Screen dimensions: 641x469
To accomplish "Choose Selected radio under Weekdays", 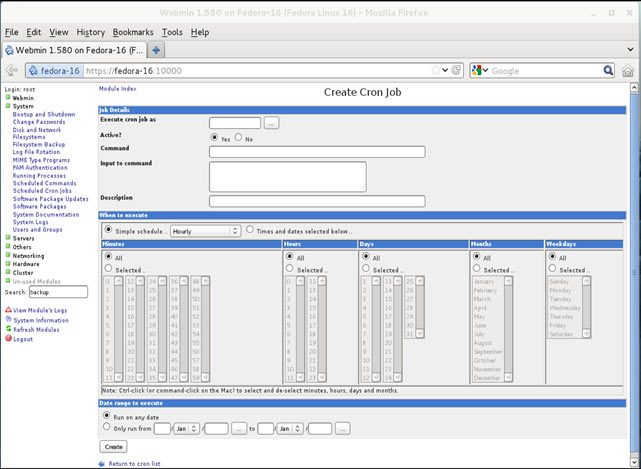I will (552, 268).
